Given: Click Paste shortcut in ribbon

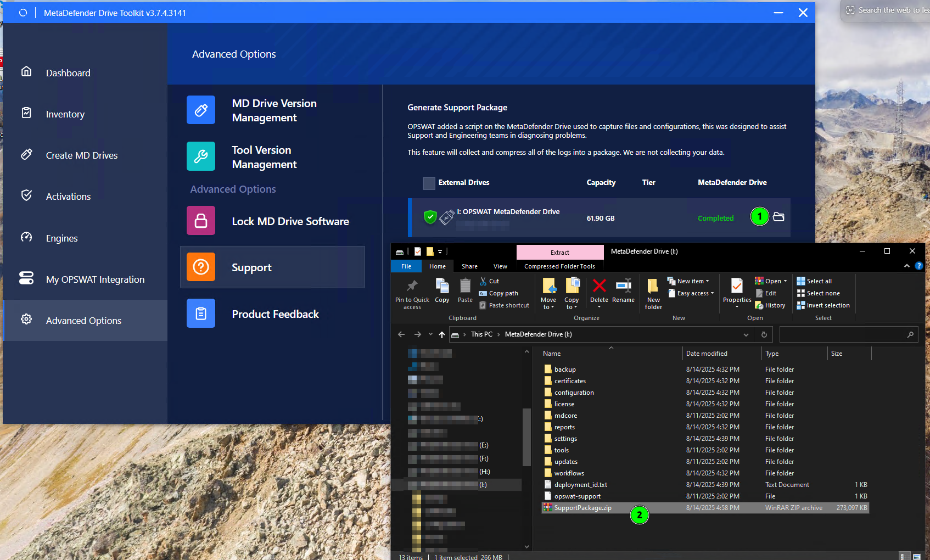Looking at the screenshot, I should tap(504, 305).
